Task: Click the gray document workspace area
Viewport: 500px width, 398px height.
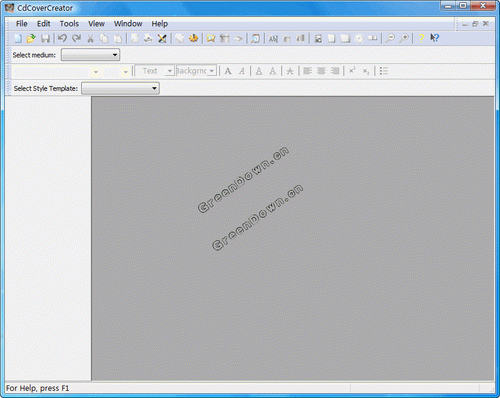Action: point(293,238)
